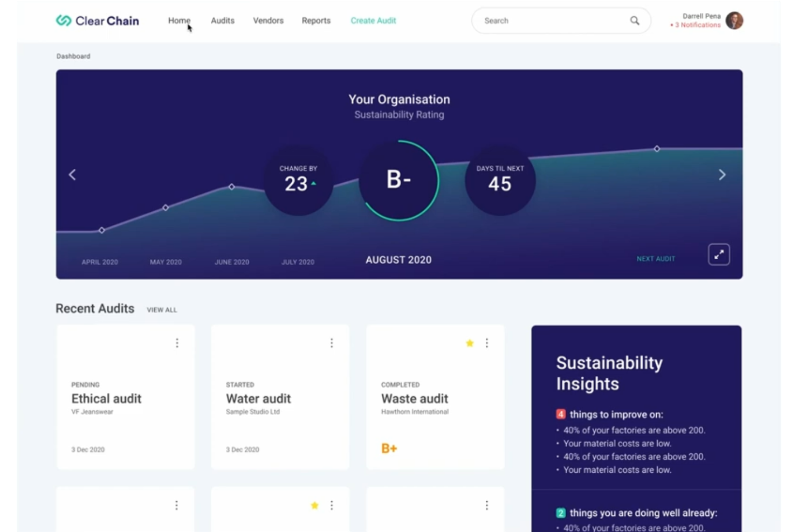Open the Audits nav menu item
Viewport: 798px width, 532px height.
click(x=222, y=20)
